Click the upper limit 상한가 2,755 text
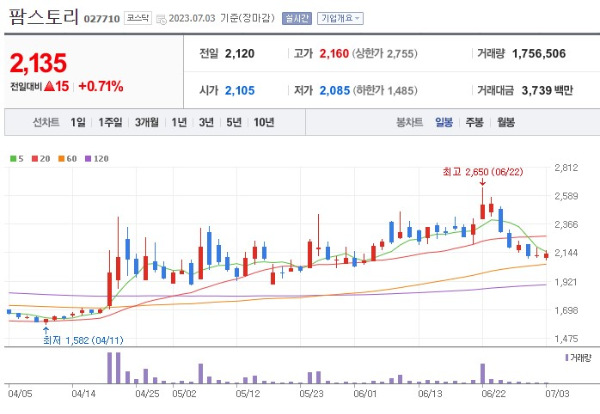Screen dimensions: 600x414 coord(385,54)
